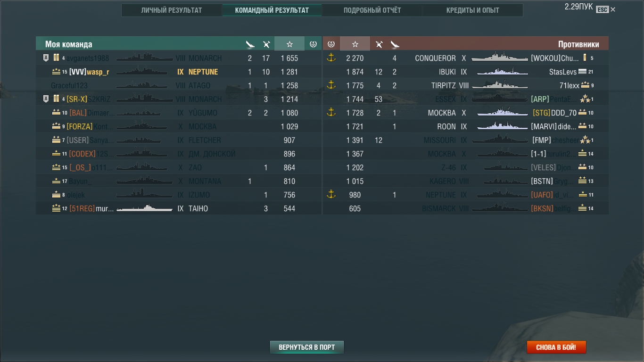Close results screen with ESC X
This screenshot has height=362, width=644.
[x=606, y=9]
